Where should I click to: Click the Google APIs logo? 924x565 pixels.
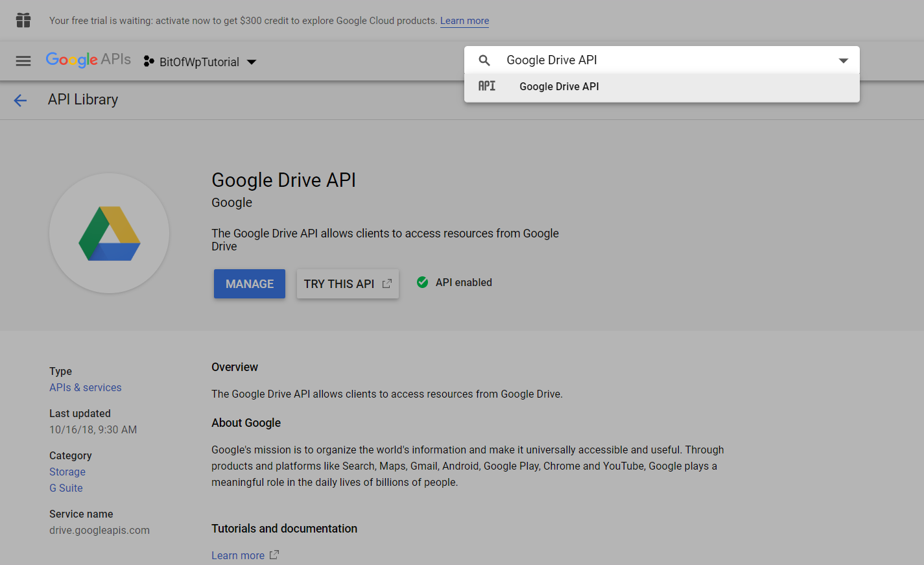point(88,60)
